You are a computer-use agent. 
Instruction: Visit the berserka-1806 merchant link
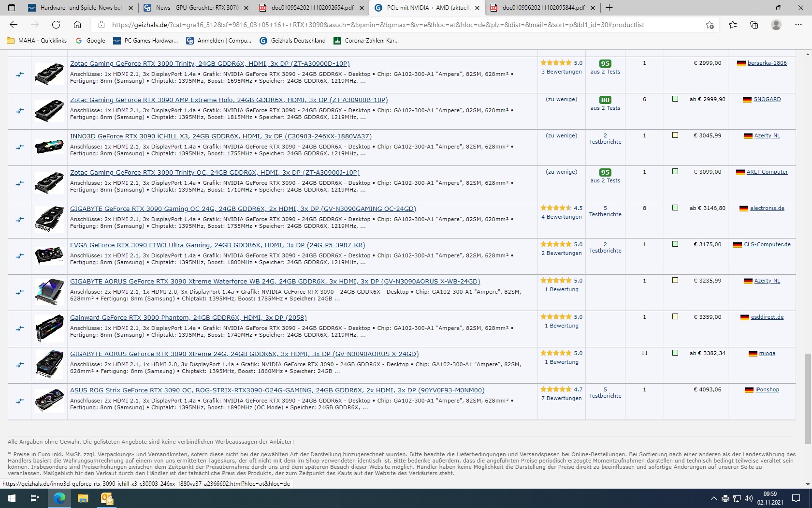point(767,63)
